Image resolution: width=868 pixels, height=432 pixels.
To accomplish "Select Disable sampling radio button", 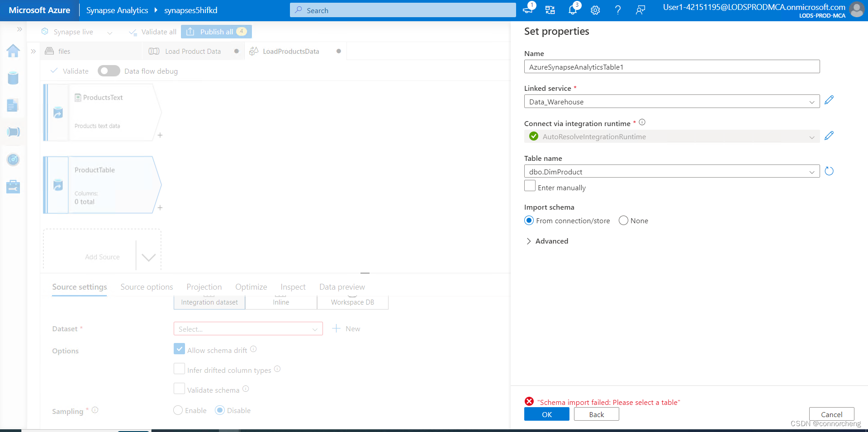I will pos(220,410).
